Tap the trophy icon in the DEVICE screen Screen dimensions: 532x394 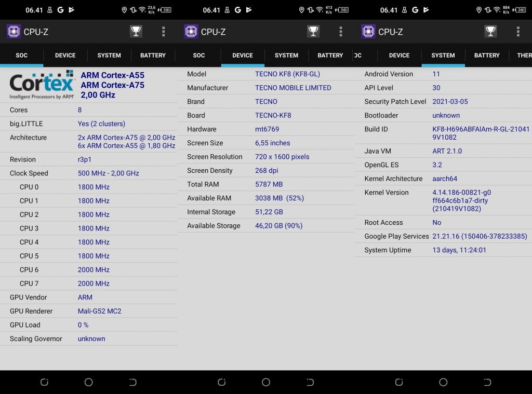(x=313, y=32)
